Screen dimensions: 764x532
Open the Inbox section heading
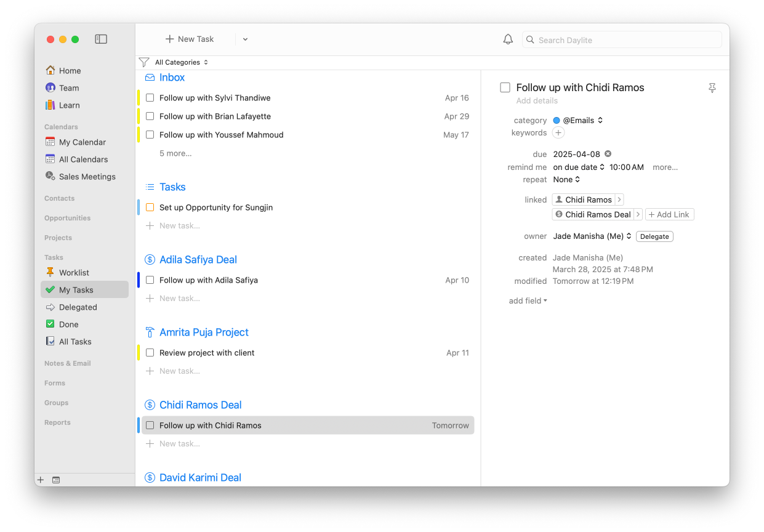point(172,78)
